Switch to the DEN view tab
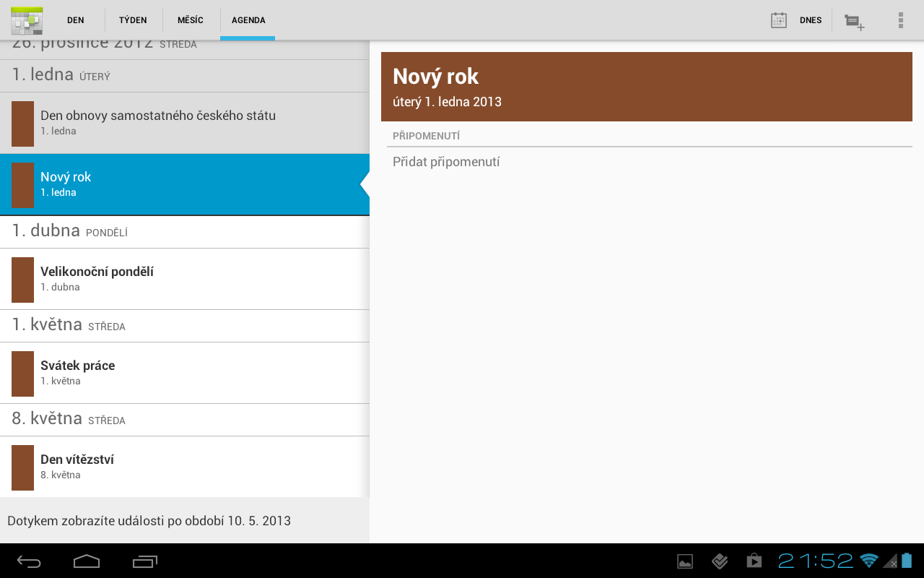Image resolution: width=924 pixels, height=578 pixels. tap(76, 20)
